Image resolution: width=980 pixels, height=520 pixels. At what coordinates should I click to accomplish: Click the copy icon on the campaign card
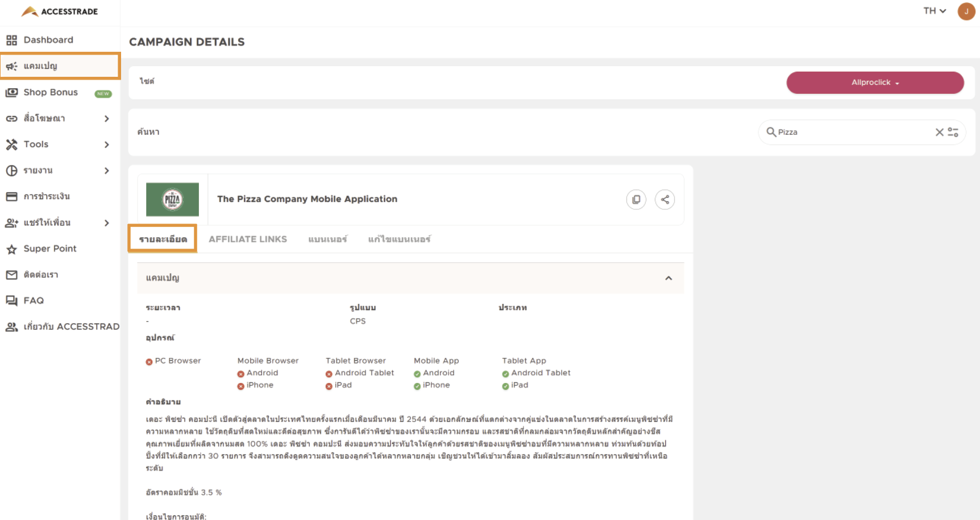click(x=636, y=200)
